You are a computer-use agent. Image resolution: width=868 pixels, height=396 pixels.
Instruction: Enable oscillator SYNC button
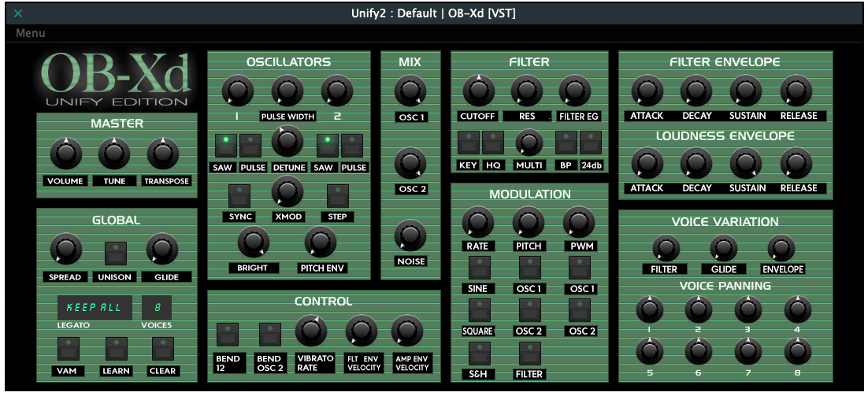tap(239, 196)
